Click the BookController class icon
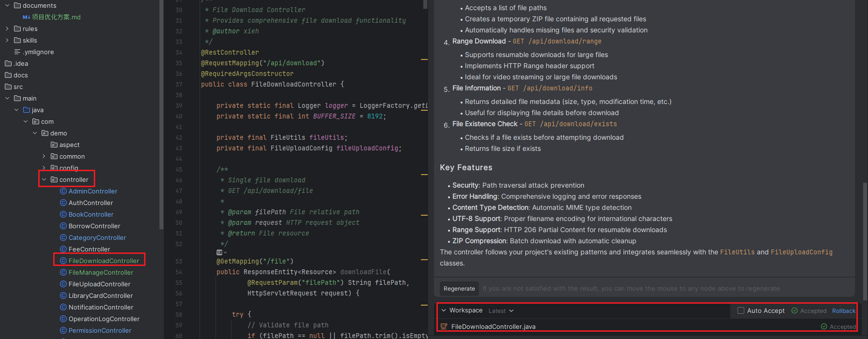The height and width of the screenshot is (339, 868). (63, 214)
